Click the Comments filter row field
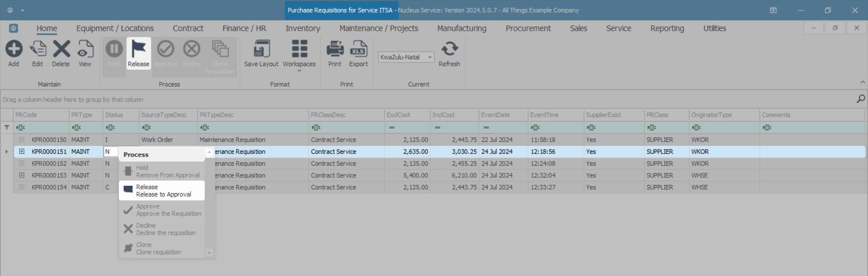This screenshot has height=276, width=868. [x=812, y=128]
